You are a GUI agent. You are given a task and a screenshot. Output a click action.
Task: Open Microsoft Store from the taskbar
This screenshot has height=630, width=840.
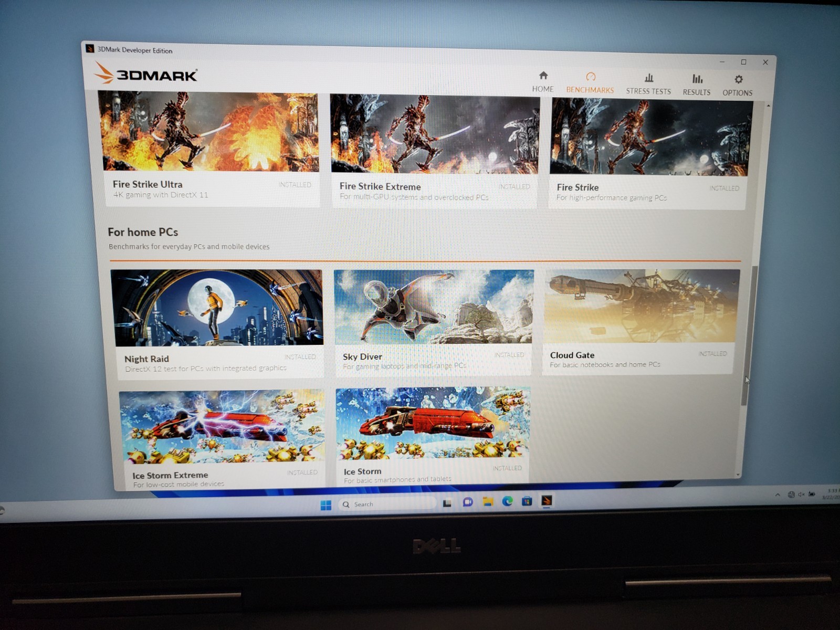pyautogui.click(x=527, y=501)
